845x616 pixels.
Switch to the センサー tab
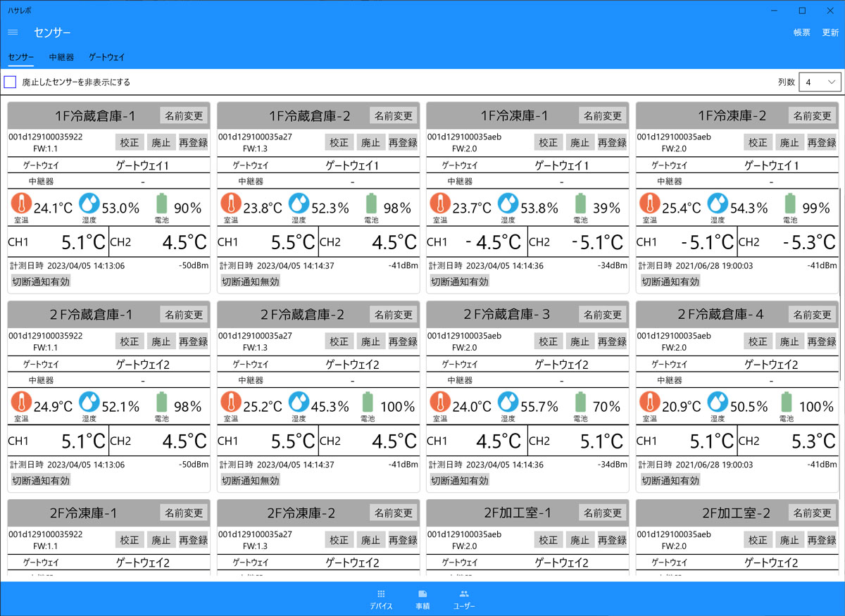click(x=21, y=57)
